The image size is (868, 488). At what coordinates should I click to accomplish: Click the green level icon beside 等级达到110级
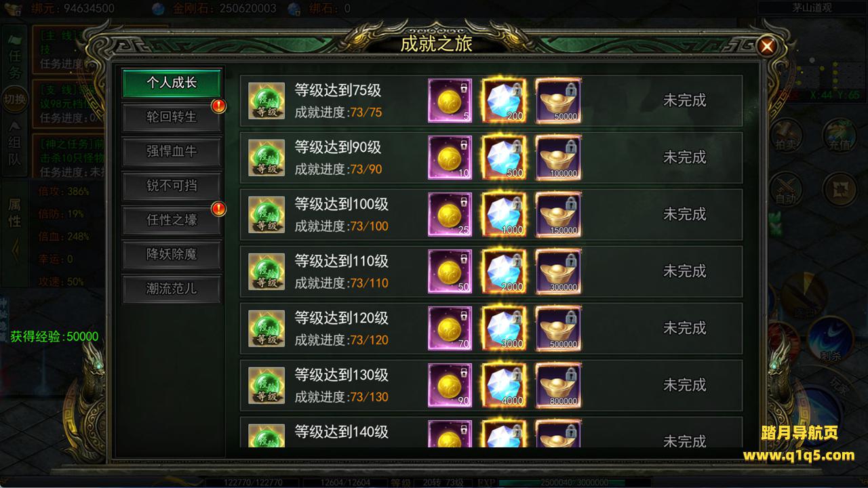pyautogui.click(x=267, y=271)
